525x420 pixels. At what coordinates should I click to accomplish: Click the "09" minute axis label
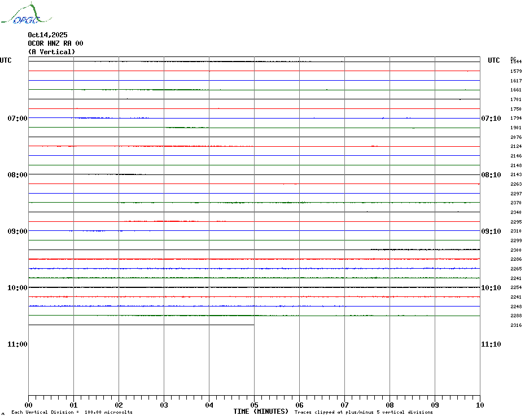tap(435, 405)
